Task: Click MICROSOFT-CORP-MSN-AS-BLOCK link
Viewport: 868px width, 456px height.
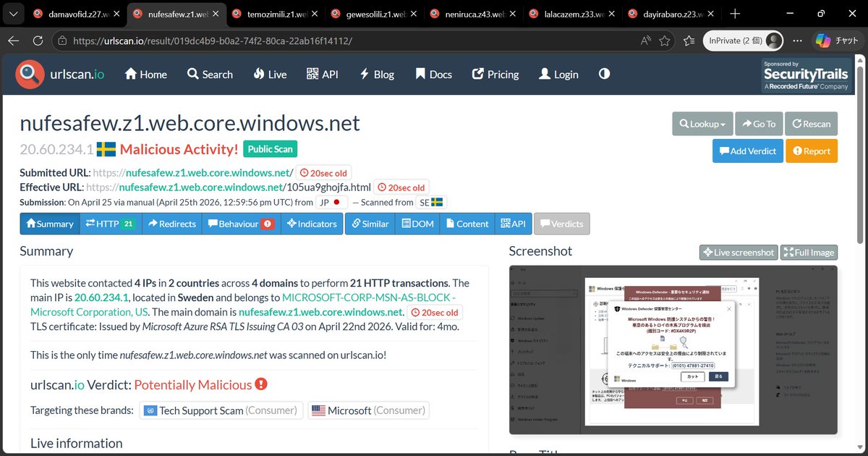Action: (x=243, y=305)
